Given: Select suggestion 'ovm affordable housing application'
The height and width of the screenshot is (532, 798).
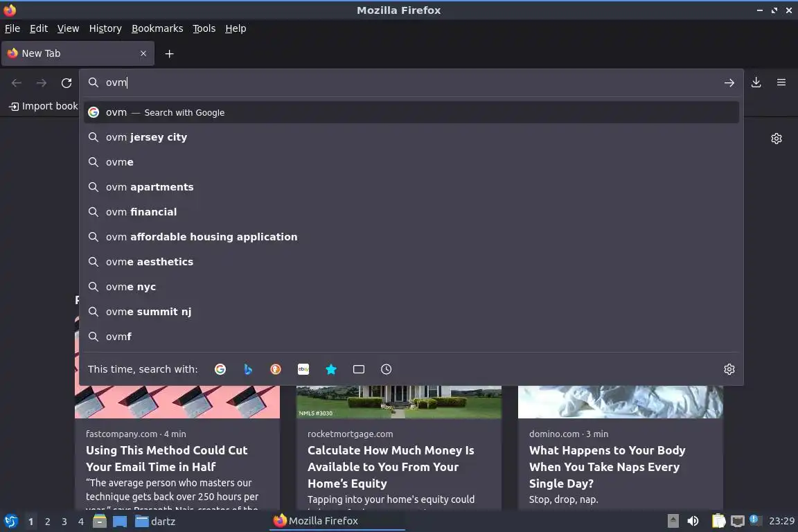Looking at the screenshot, I should click(411, 237).
